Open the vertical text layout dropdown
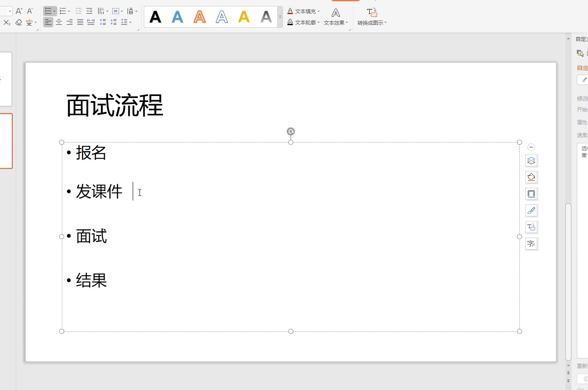The width and height of the screenshot is (588, 390). coord(132,11)
